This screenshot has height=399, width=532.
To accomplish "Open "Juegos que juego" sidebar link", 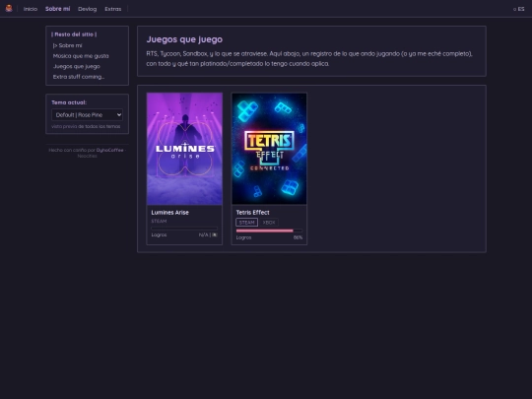I will (76, 67).
